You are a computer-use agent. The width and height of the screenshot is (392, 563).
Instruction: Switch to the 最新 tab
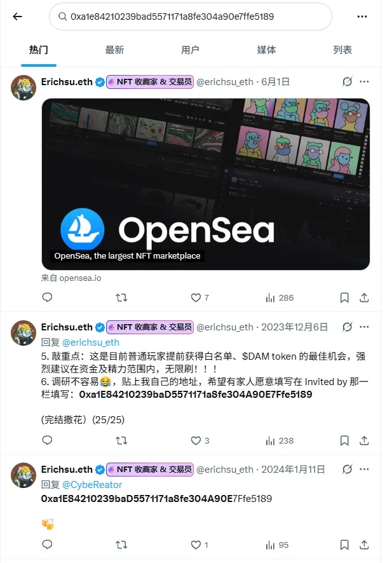114,50
